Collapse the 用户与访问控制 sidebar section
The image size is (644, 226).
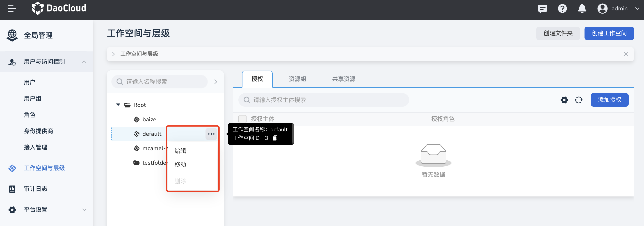84,62
